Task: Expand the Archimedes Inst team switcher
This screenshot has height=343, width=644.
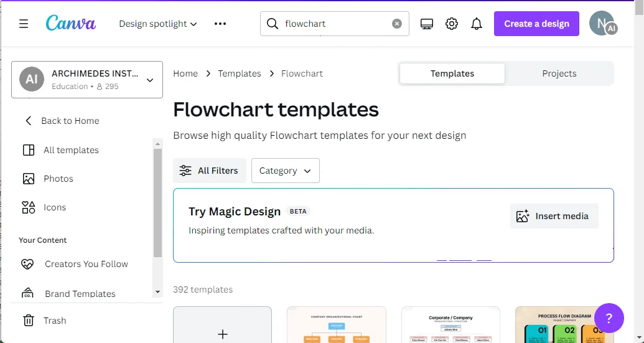Action: 87,80
